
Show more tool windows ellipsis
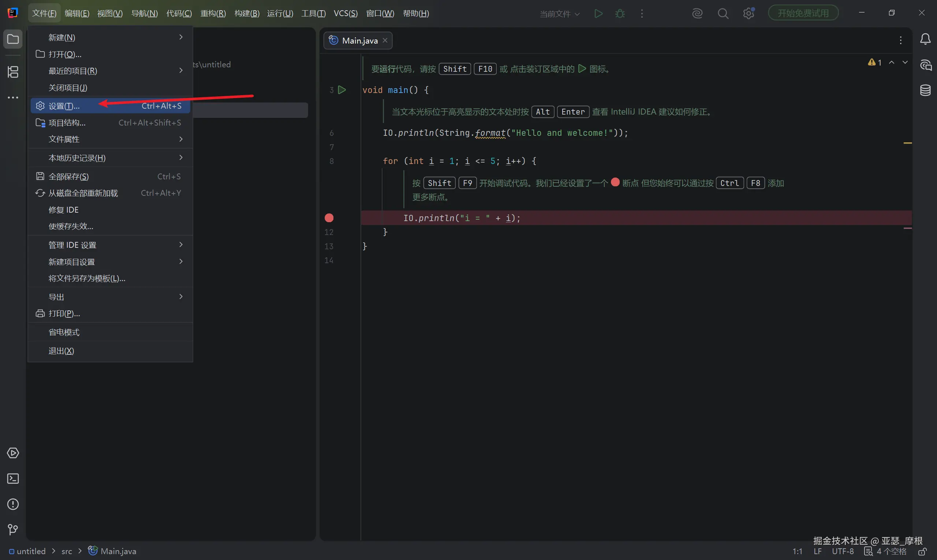(x=13, y=97)
